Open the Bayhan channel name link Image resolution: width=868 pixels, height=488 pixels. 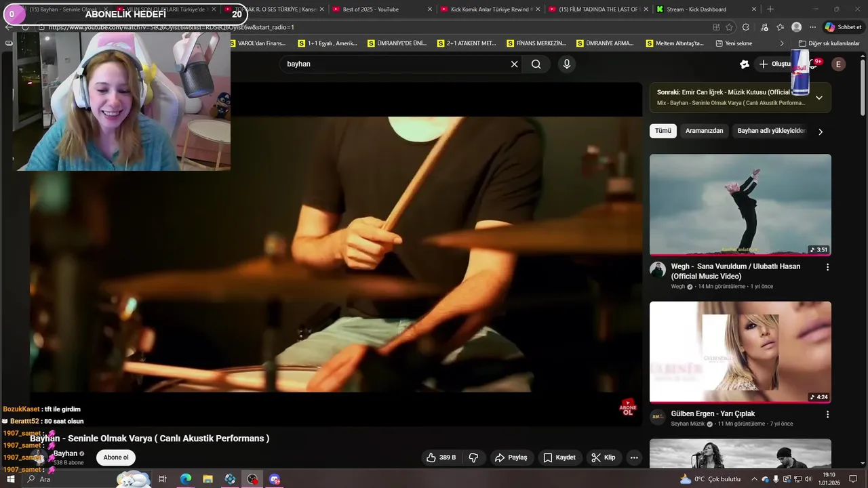[x=66, y=453]
